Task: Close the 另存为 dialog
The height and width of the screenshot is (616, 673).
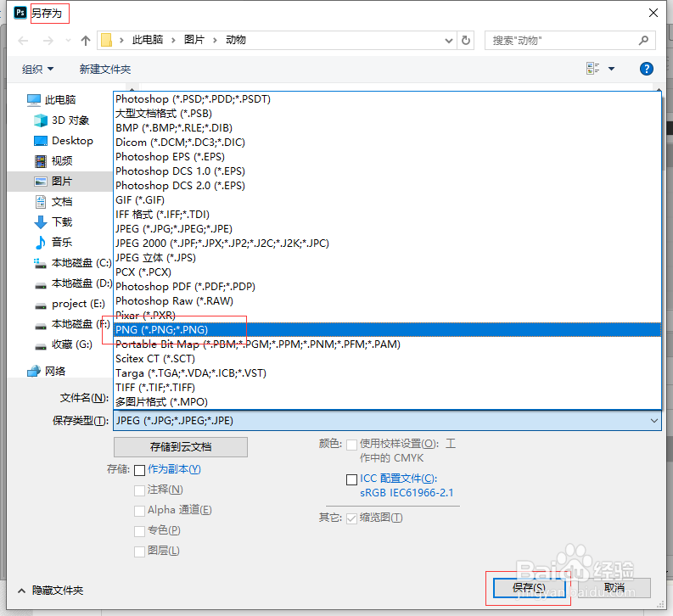Action: (x=653, y=13)
